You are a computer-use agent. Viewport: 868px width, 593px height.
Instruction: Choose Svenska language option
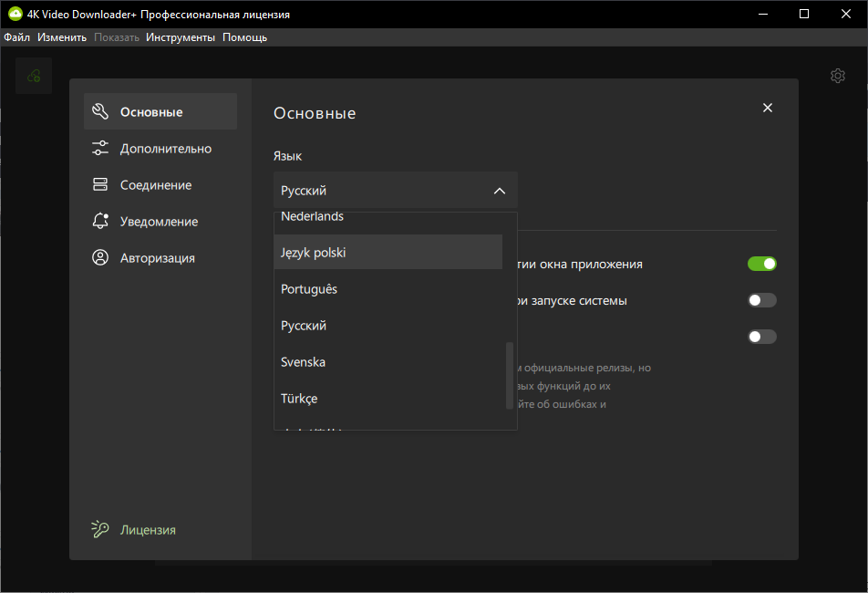388,361
